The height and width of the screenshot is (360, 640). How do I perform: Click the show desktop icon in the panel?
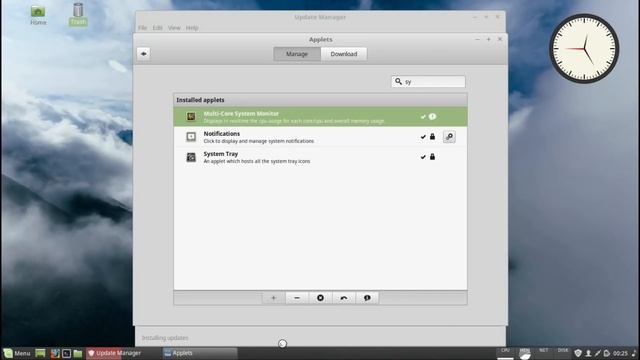(x=40, y=353)
